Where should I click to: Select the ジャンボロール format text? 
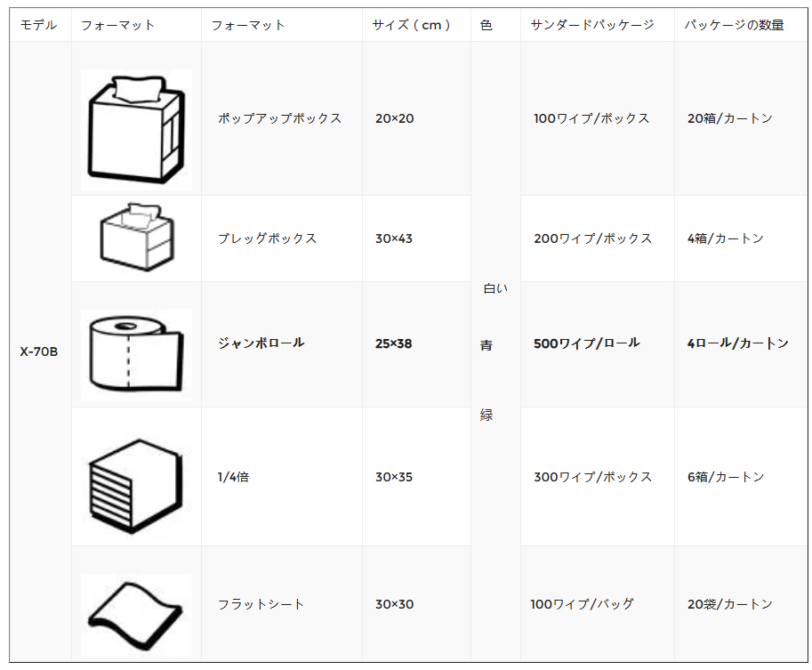pos(261,343)
